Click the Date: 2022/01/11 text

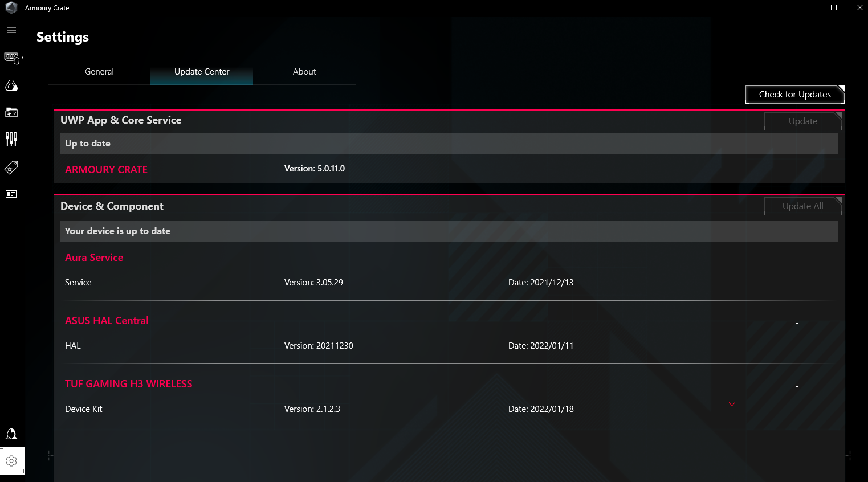point(541,346)
